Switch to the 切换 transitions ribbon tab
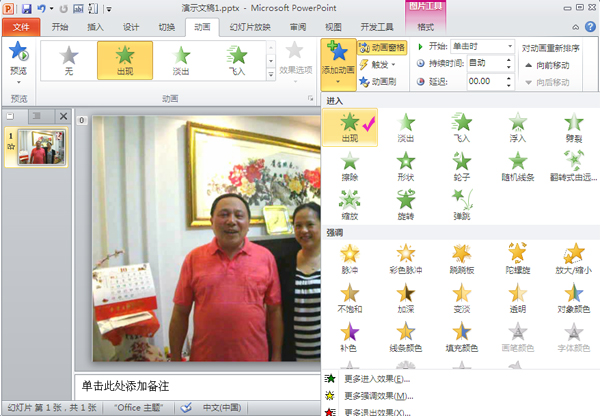 pos(166,27)
